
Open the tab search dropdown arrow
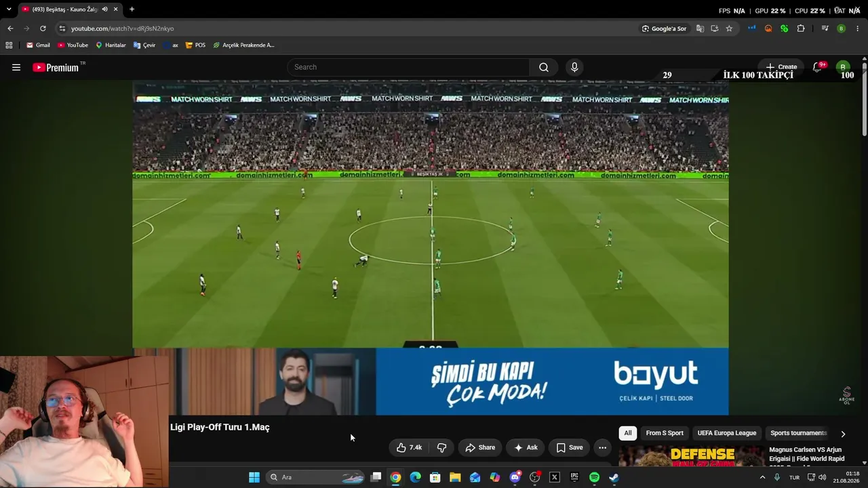pos(9,9)
